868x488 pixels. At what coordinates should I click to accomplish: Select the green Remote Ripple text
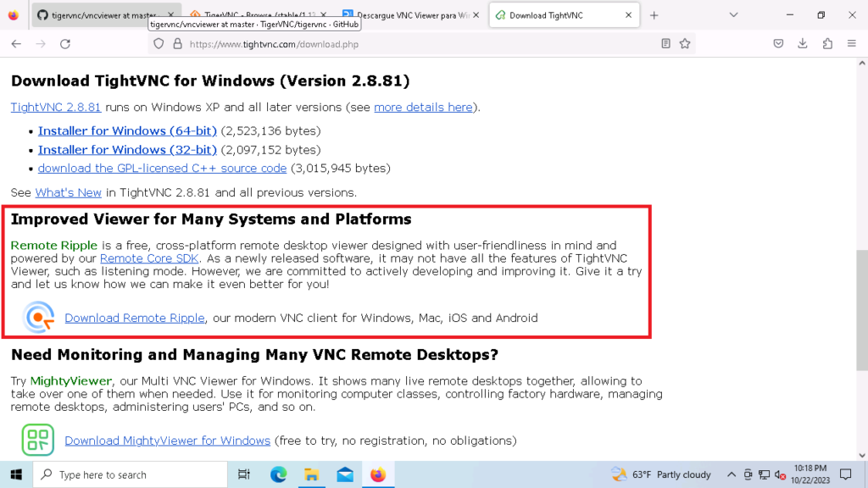(x=54, y=246)
